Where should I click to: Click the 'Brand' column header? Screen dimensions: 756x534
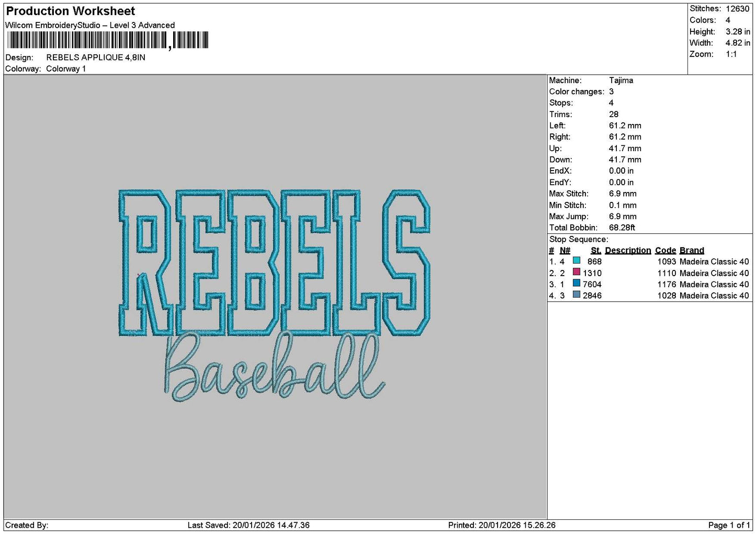(x=692, y=251)
